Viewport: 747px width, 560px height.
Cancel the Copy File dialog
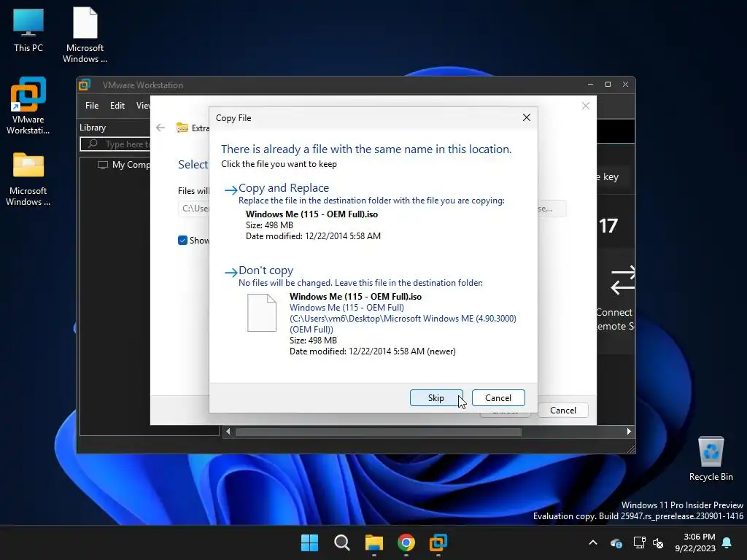click(x=498, y=398)
